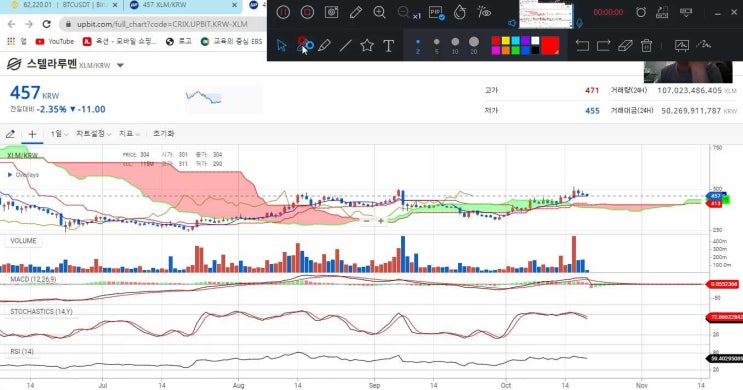Viewport: 743px width, 390px height.
Task: Select the arrow cursor tool
Action: pyautogui.click(x=281, y=45)
